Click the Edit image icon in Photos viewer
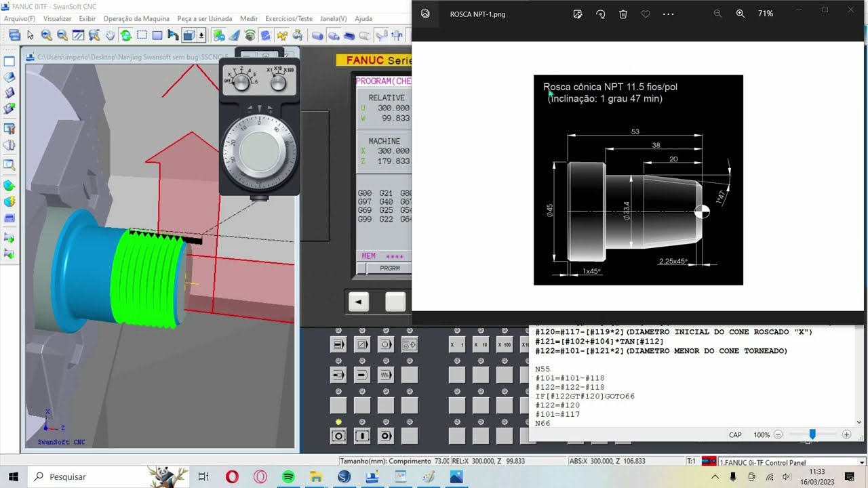The image size is (868, 488). coord(578,14)
